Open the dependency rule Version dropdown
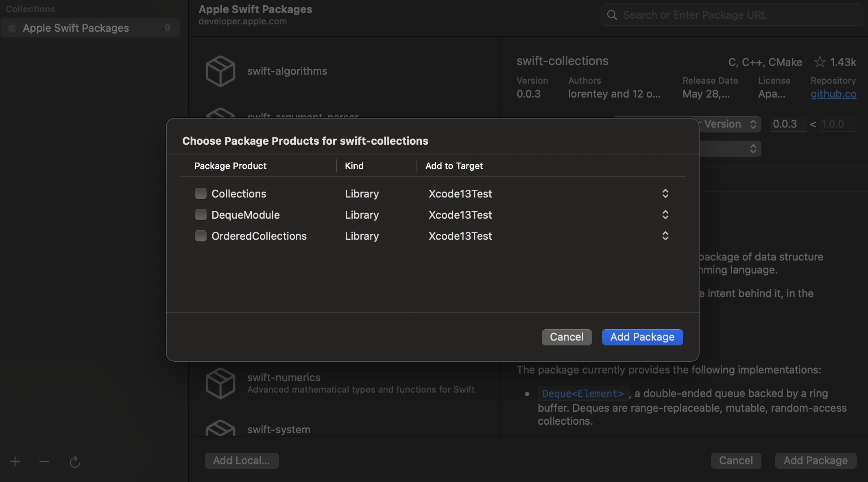Image resolution: width=868 pixels, height=482 pixels. click(730, 124)
